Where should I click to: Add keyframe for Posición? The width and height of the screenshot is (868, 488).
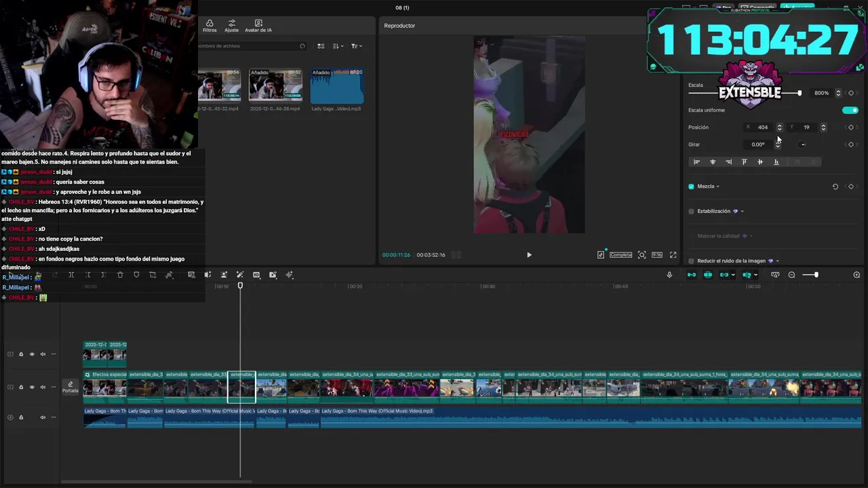851,127
